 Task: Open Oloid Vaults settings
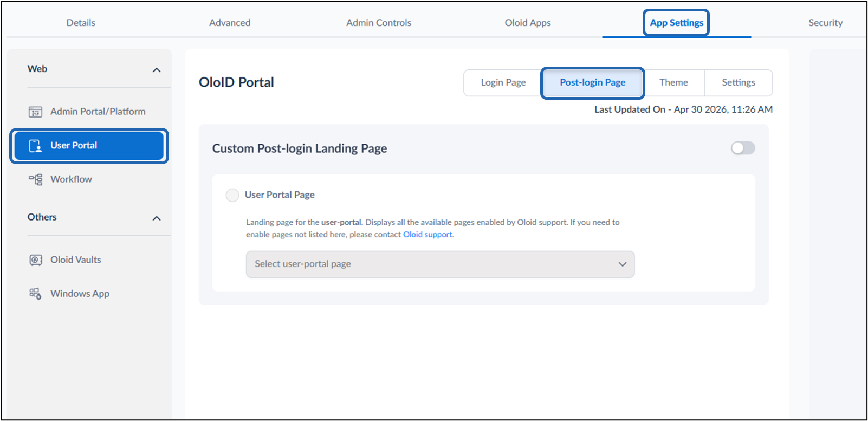tap(90, 260)
